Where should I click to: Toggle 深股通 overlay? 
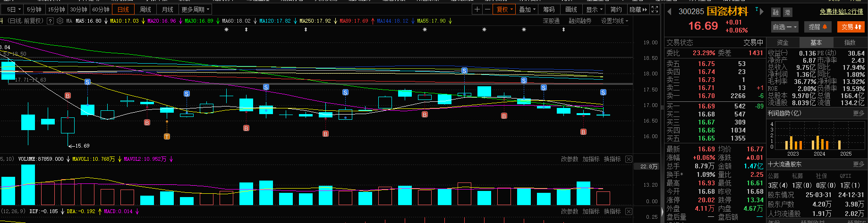point(551,21)
